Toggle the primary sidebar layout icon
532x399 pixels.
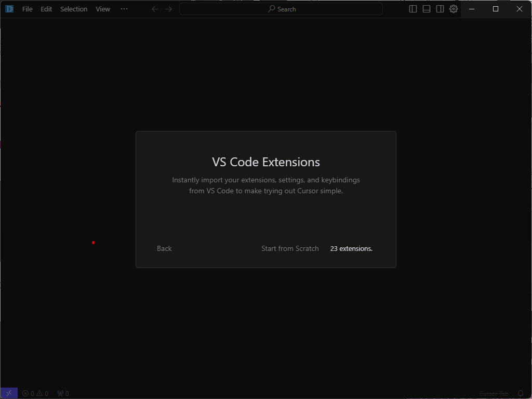click(413, 9)
